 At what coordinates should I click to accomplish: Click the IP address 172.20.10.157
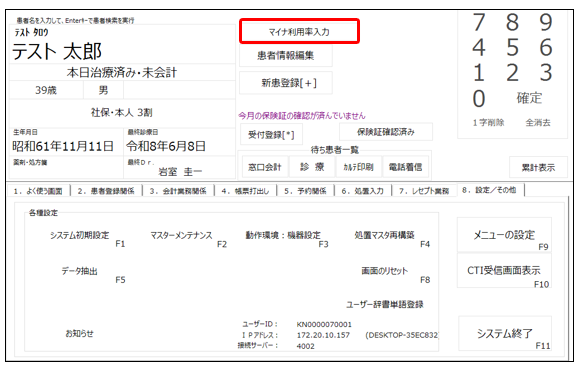coord(323,335)
